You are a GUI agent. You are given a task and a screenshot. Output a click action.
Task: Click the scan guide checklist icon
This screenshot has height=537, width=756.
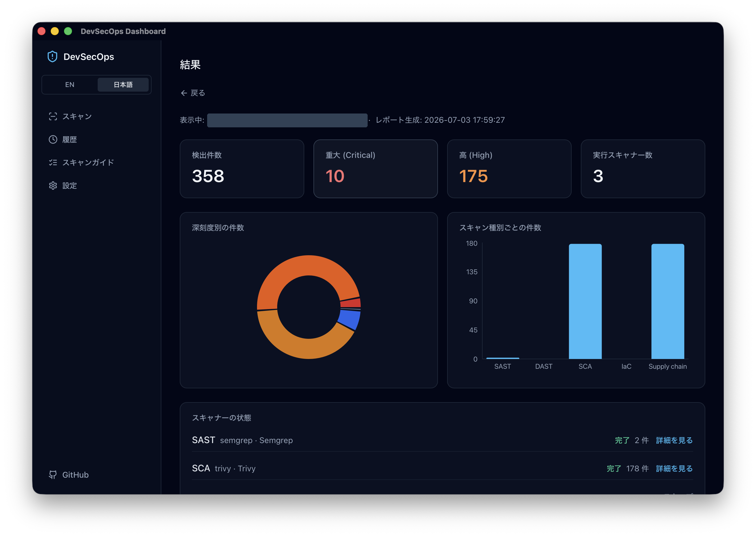coord(53,162)
